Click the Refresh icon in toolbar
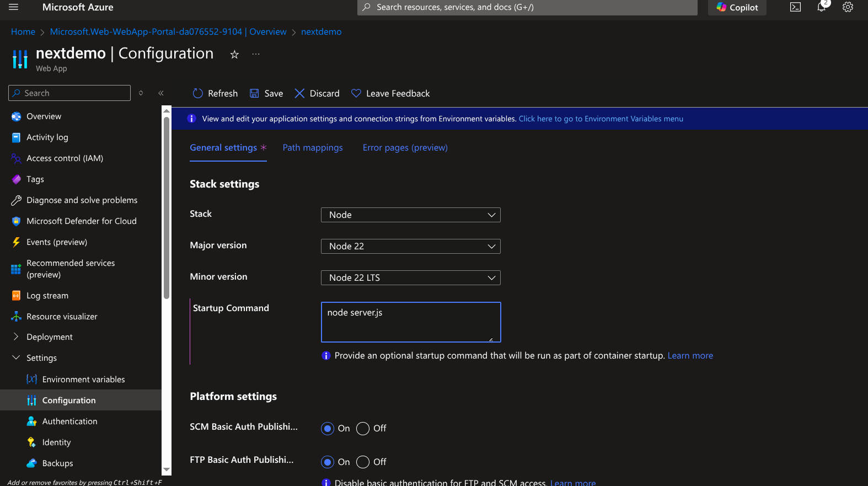 coord(198,93)
